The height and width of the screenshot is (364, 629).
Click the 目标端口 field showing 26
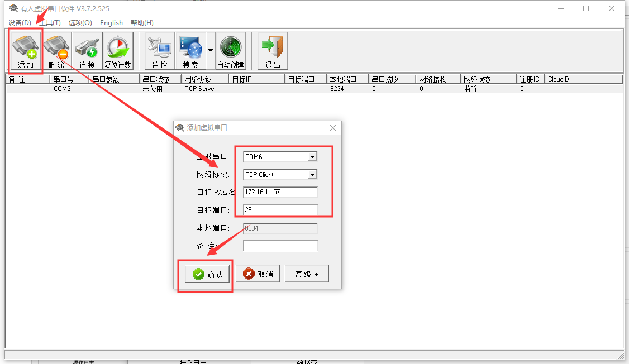(280, 210)
